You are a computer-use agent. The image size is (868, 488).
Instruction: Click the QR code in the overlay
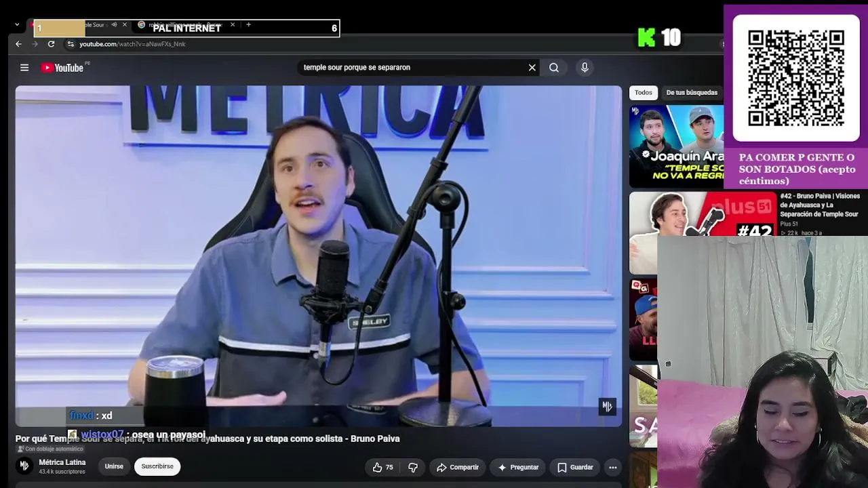796,78
